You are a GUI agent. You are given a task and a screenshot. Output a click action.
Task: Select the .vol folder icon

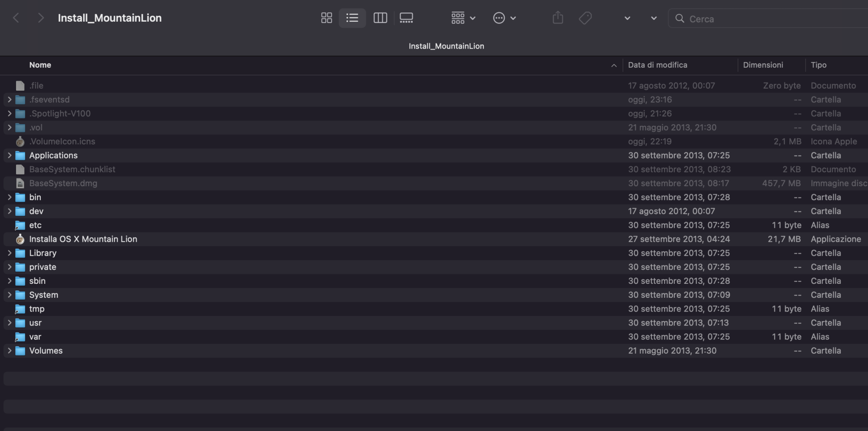coord(20,128)
